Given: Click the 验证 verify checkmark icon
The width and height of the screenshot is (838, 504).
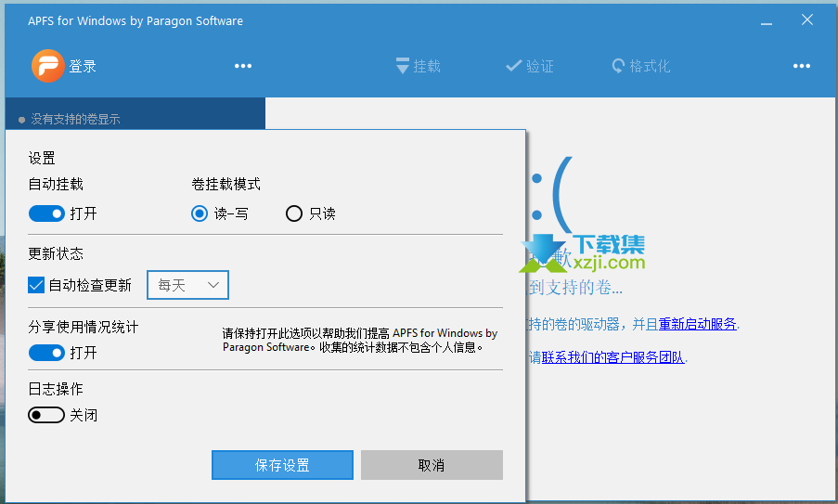Looking at the screenshot, I should pos(514,66).
